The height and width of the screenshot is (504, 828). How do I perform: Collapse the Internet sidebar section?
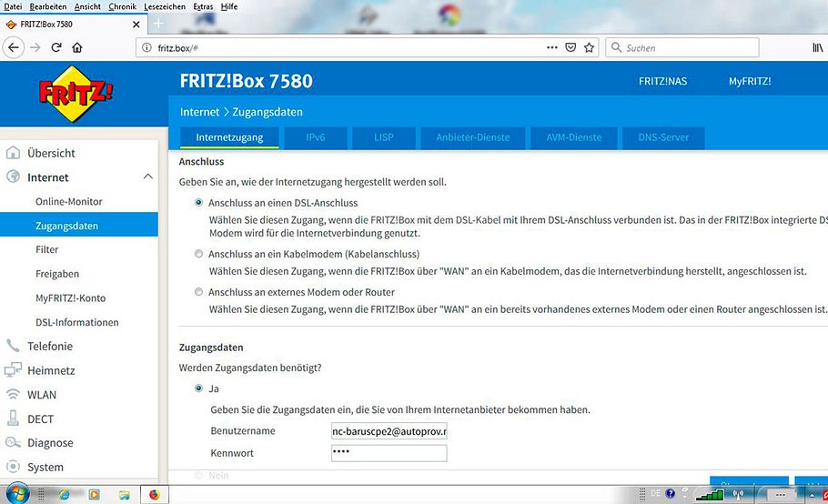click(148, 177)
